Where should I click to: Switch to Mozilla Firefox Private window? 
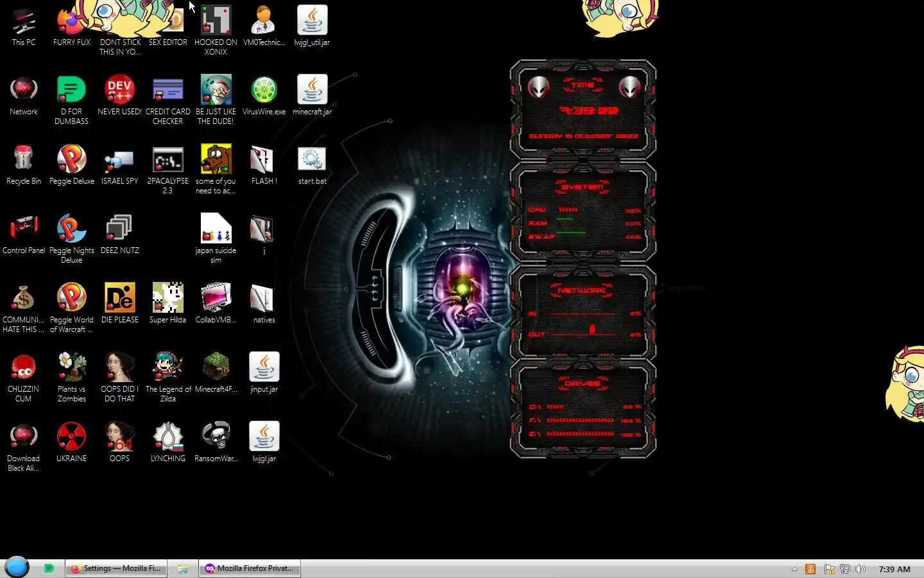(250, 568)
